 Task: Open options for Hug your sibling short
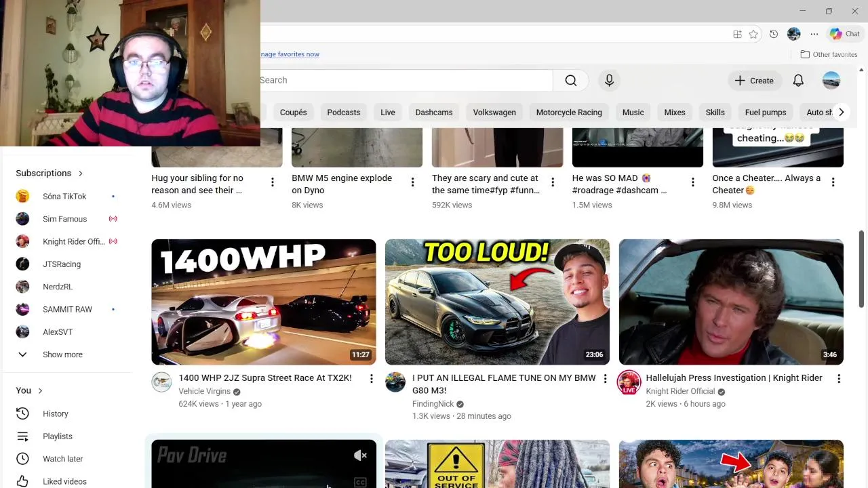(272, 182)
